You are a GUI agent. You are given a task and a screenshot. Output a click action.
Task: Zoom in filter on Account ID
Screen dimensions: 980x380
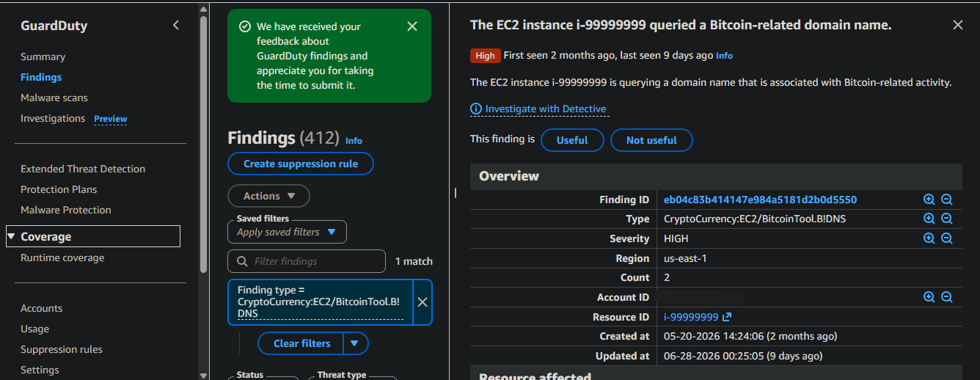coord(929,297)
